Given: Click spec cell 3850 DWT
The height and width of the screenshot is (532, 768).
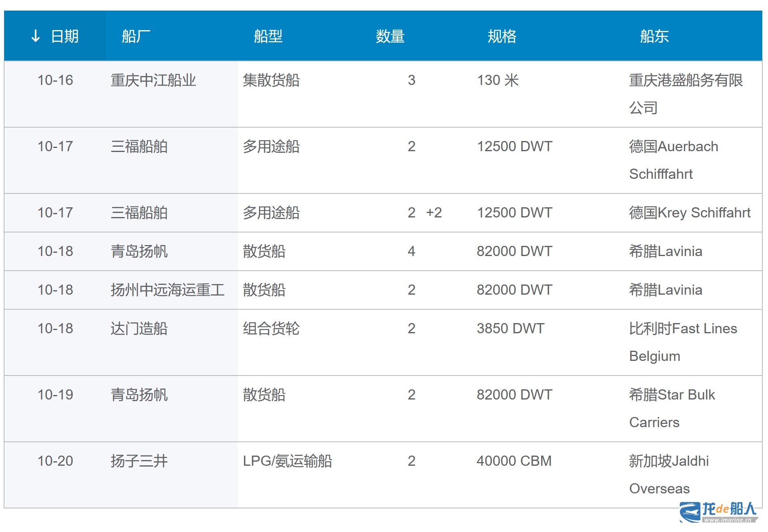Looking at the screenshot, I should click(x=510, y=328).
